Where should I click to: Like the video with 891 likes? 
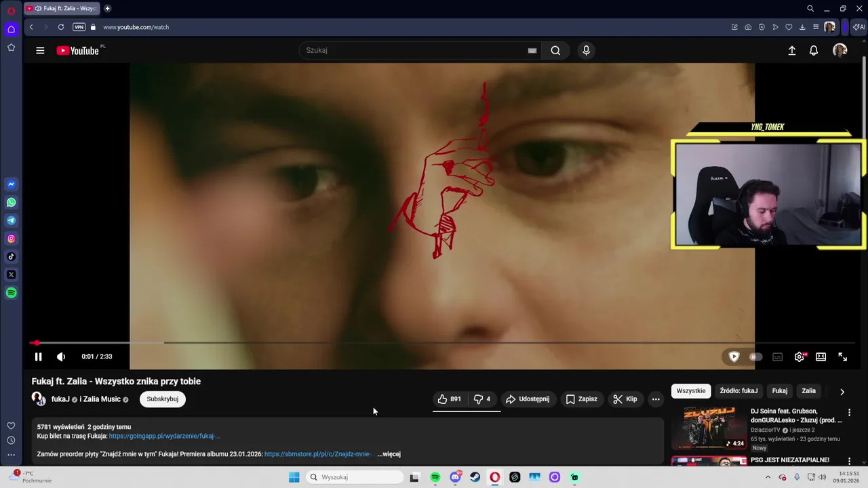(450, 399)
